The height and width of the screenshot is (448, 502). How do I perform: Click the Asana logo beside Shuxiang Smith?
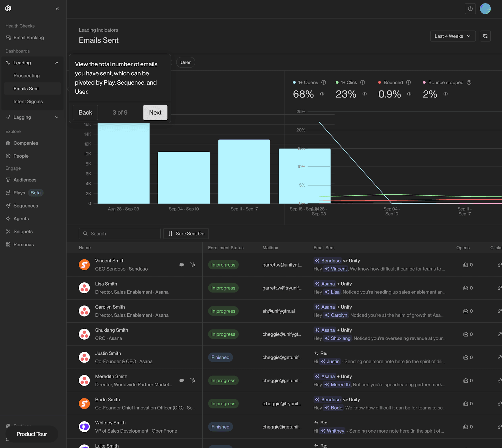[84, 334]
